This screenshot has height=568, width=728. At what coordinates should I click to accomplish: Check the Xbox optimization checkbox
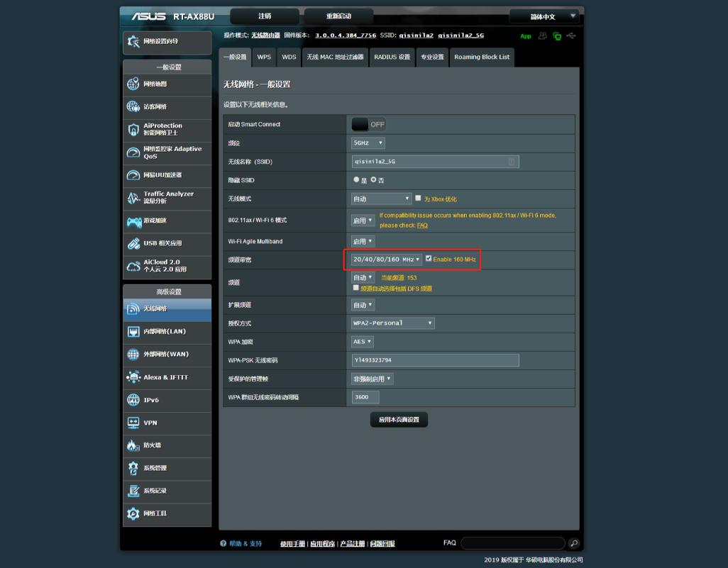[x=418, y=199]
